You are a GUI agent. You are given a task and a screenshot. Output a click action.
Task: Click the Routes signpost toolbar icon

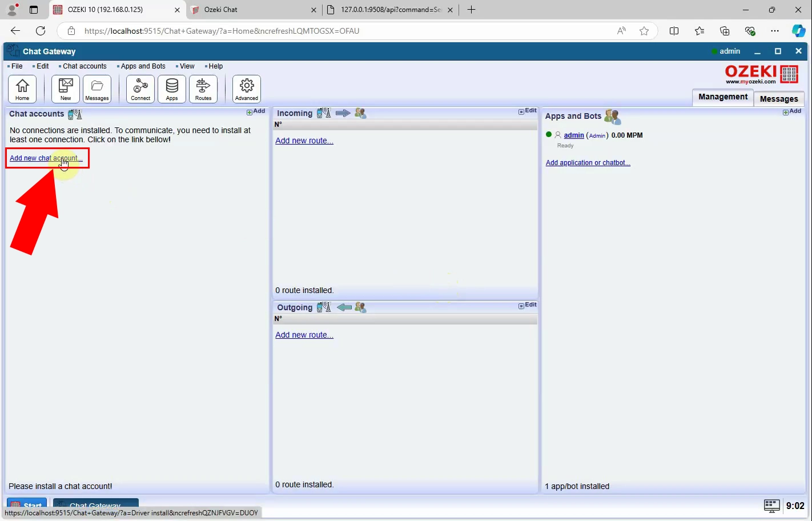point(203,89)
